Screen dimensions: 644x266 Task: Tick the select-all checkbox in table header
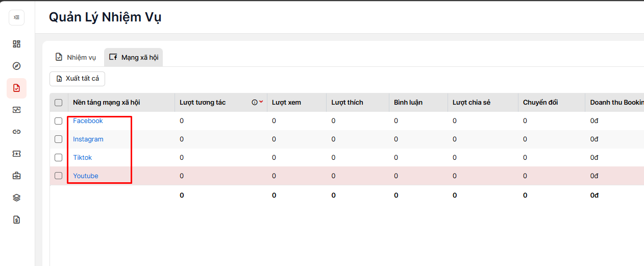coord(59,103)
